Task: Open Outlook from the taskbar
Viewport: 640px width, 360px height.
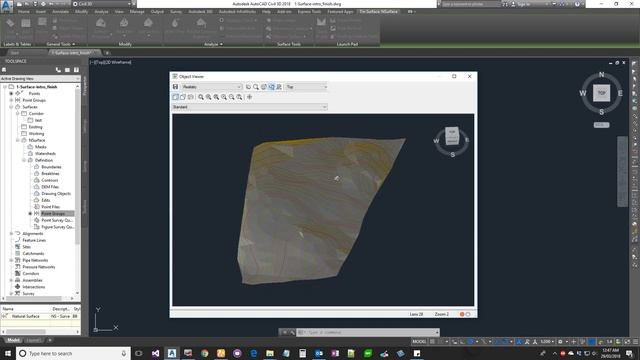Action: (319, 353)
